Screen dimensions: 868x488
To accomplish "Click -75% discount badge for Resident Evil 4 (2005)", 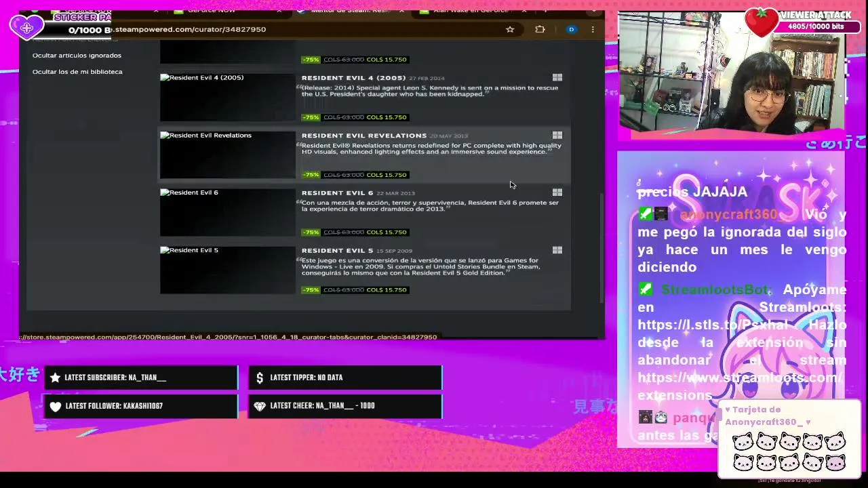I will [x=311, y=117].
